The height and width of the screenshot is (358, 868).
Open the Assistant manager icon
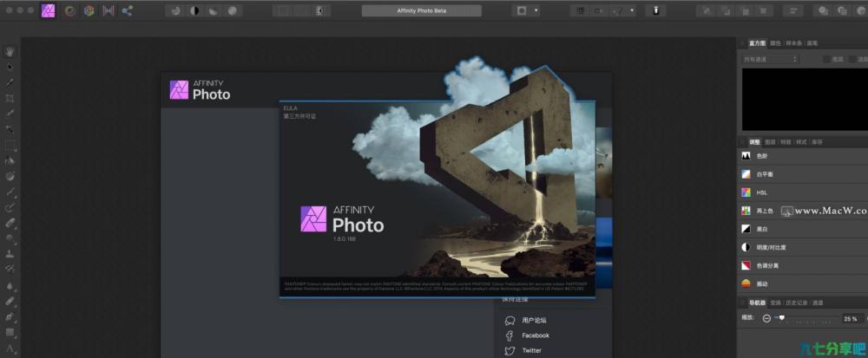click(x=655, y=10)
